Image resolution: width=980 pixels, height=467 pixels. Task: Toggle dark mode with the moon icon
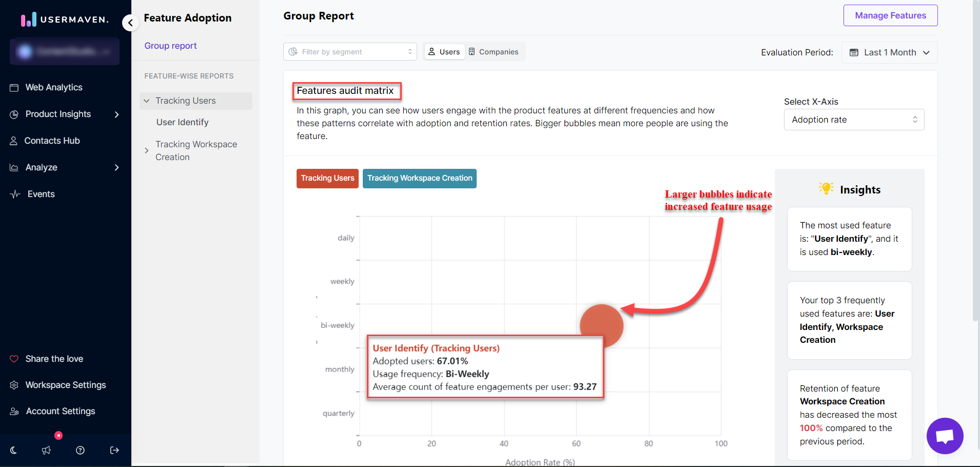13,450
